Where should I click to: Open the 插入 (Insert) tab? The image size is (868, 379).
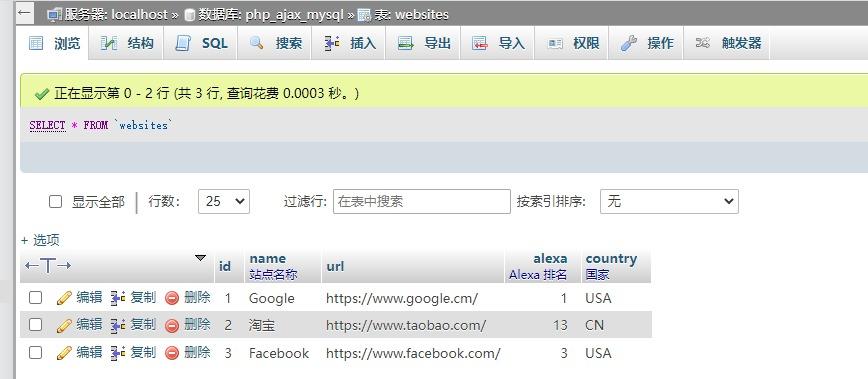349,43
